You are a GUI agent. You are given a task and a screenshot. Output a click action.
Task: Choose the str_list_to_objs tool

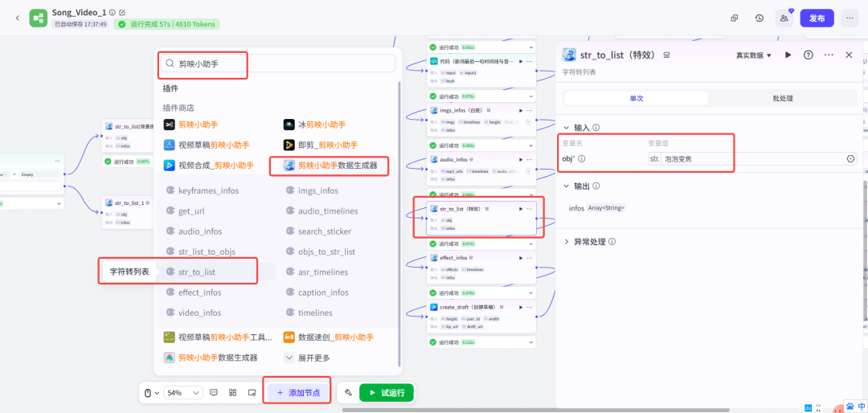[200, 251]
